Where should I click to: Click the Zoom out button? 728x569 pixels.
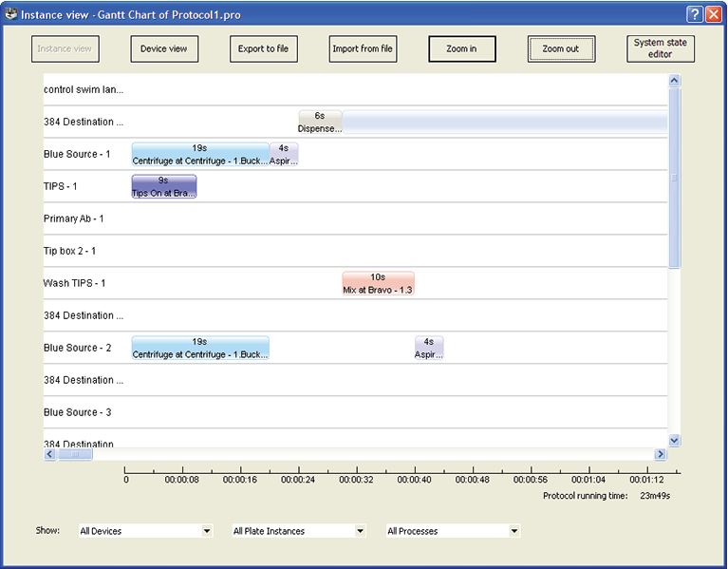tap(561, 49)
